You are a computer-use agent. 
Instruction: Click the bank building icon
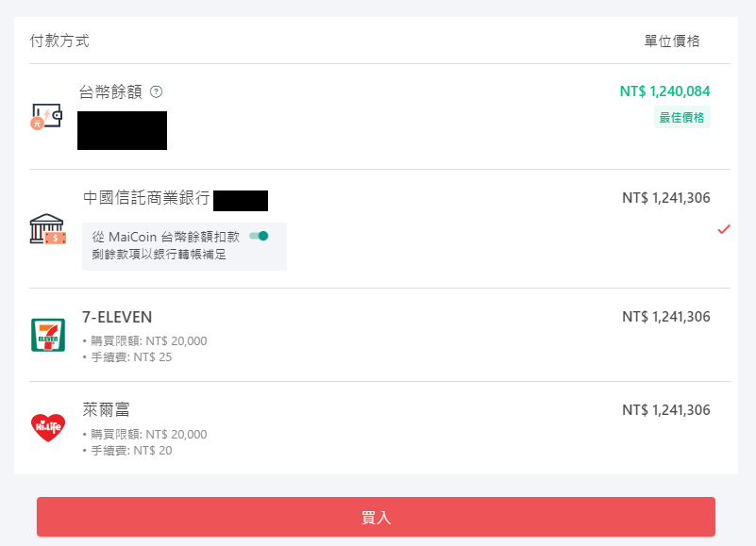pos(47,229)
